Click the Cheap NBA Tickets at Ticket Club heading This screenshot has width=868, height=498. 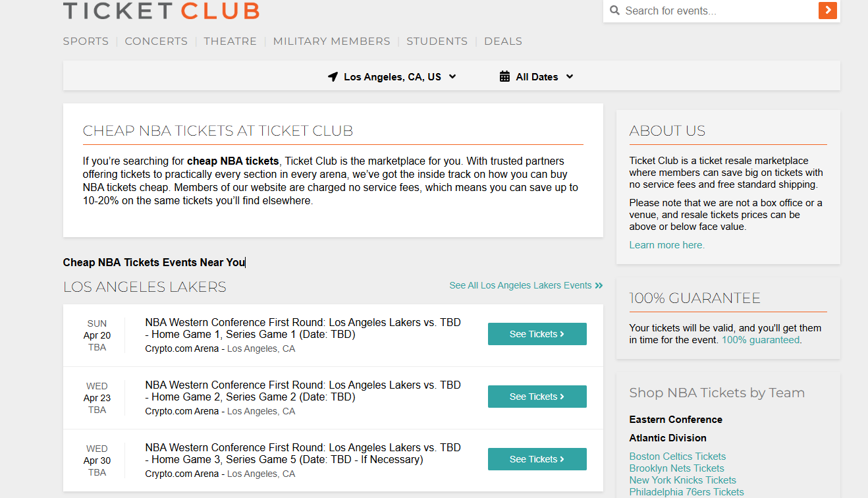[x=218, y=130]
